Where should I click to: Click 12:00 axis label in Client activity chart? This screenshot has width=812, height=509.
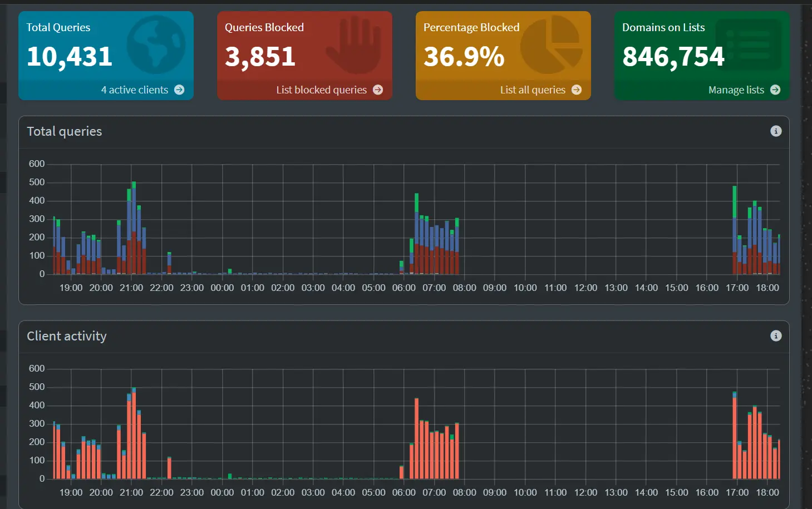click(585, 492)
